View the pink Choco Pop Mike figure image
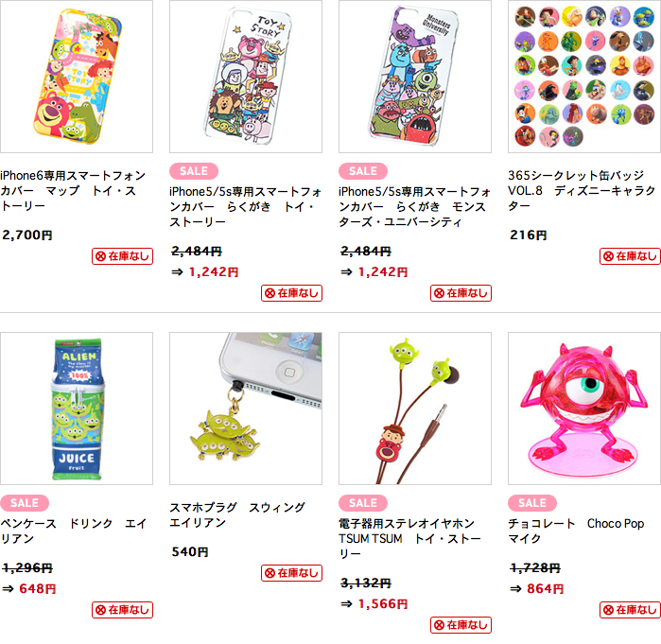Screen dimensions: 661x644 (x=584, y=409)
